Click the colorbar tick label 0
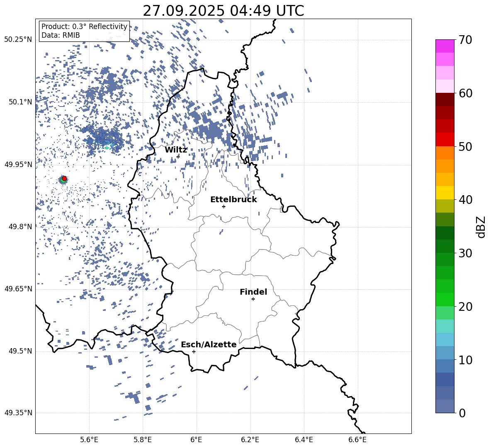Image resolution: width=491 pixels, height=448 pixels. 462,413
